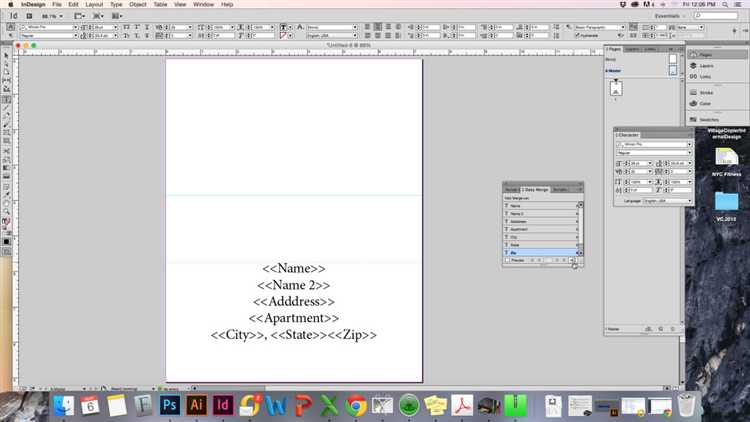Select the City field in Data Merge
The width and height of the screenshot is (750, 422).
(x=540, y=237)
